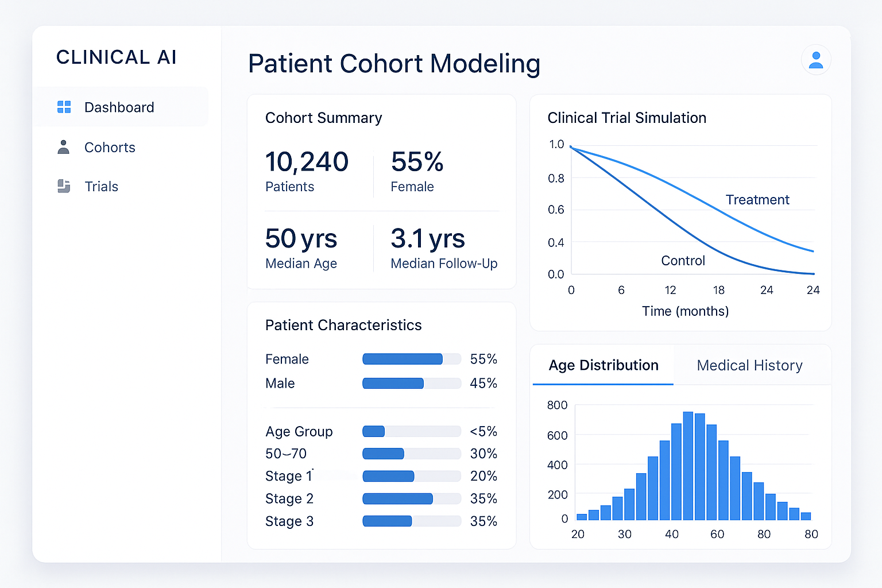Expand the Patient Characteristics panel
This screenshot has width=882, height=588.
[x=343, y=325]
